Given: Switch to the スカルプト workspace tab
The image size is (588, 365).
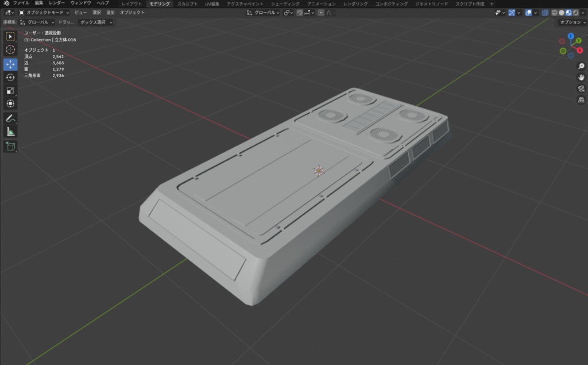Looking at the screenshot, I should [188, 4].
